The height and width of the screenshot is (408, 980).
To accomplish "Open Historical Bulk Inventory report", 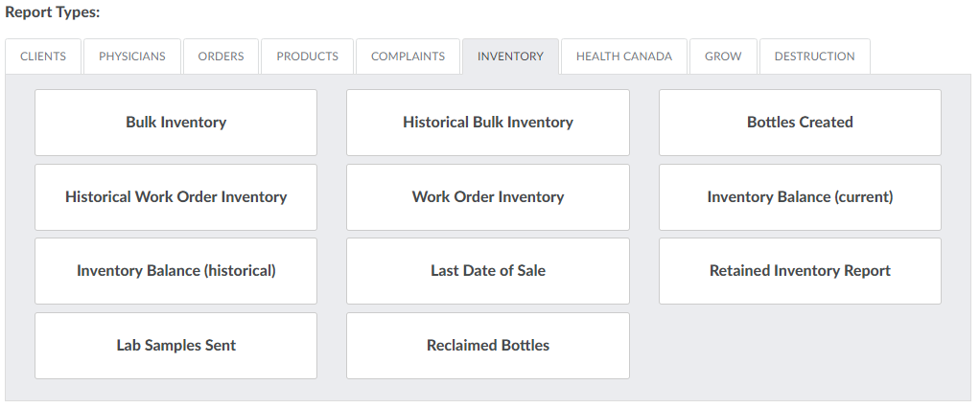I will [488, 123].
